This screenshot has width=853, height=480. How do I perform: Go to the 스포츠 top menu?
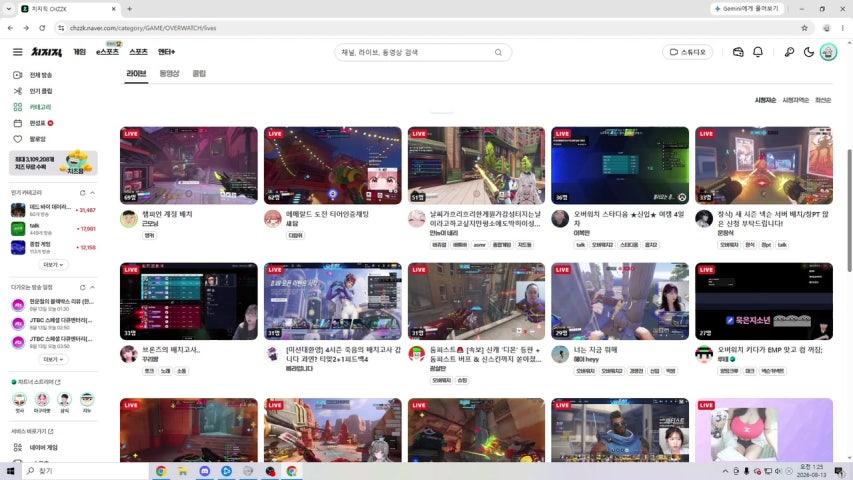tap(138, 52)
